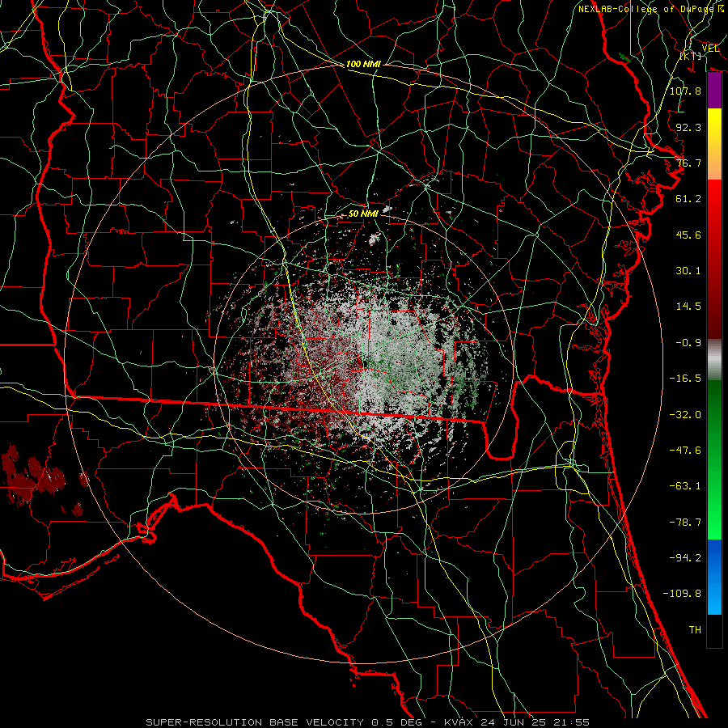Click the purple segment of velocity color bar
The image size is (728, 728).
714,91
